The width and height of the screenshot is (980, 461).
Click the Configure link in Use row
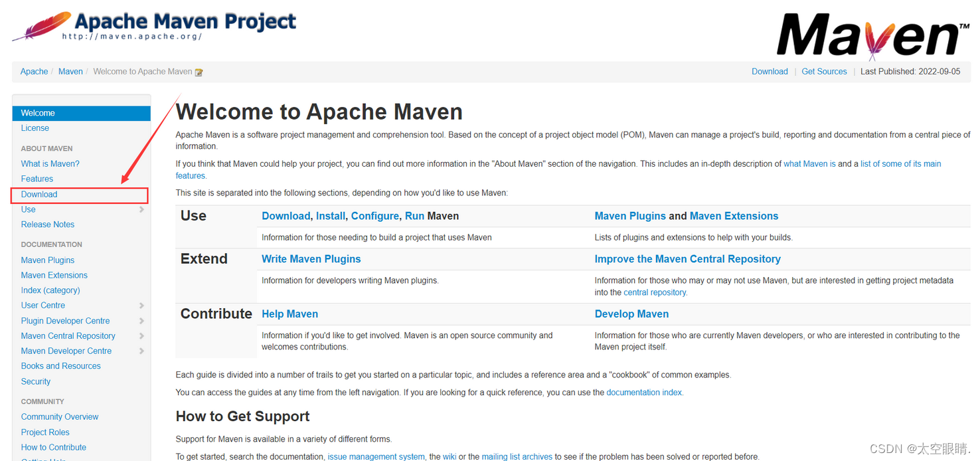click(375, 216)
